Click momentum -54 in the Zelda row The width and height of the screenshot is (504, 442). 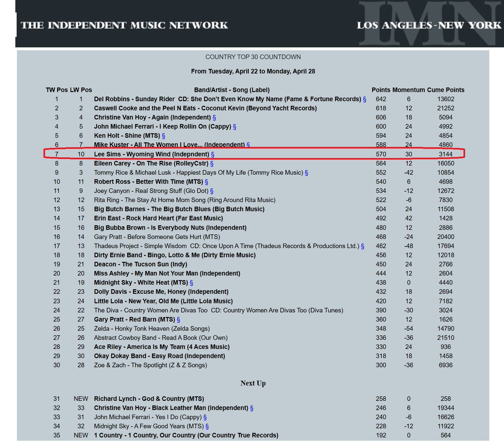409,329
